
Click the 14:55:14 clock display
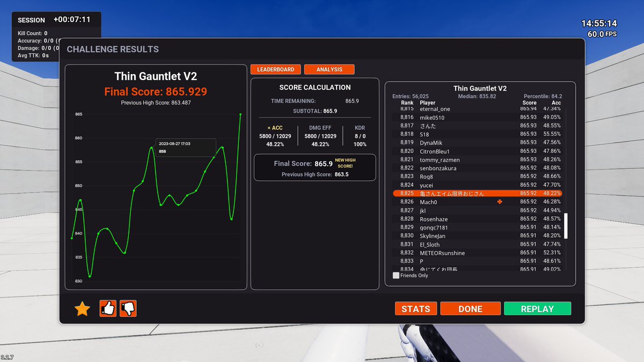599,24
